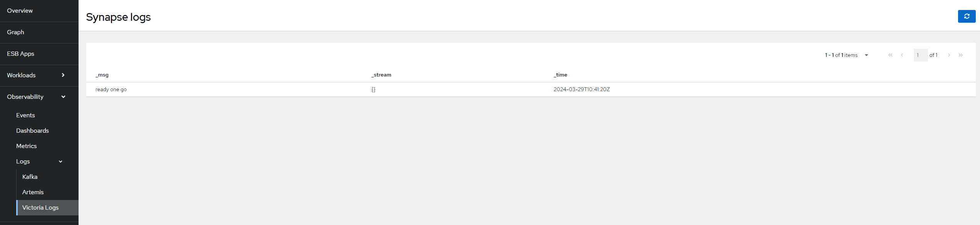This screenshot has height=225, width=980.
Task: Open Dashboards under Observability
Action: click(x=32, y=131)
